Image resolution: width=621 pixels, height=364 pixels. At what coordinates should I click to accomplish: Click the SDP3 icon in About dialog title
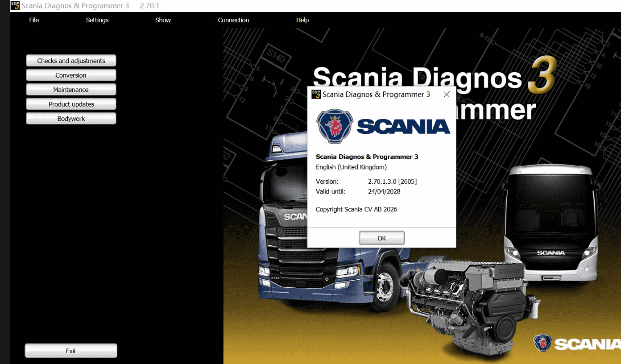pos(316,94)
